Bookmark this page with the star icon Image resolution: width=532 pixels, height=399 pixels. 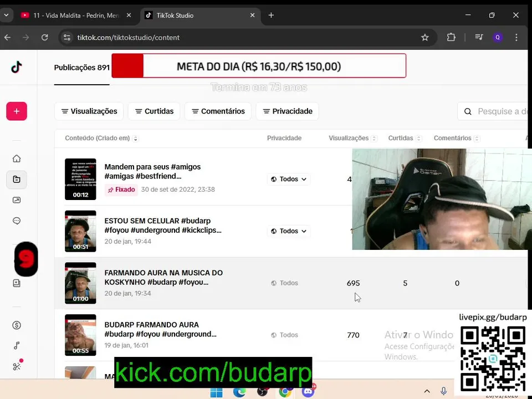[x=425, y=37]
